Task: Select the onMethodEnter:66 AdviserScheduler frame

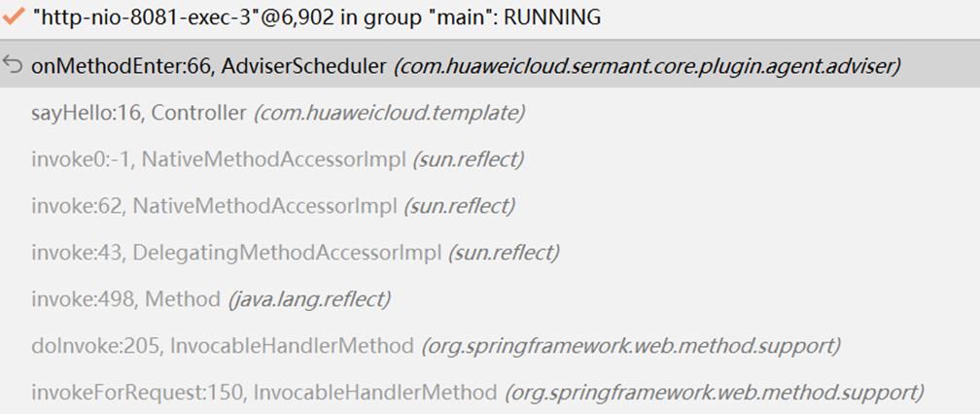Action: click(210, 66)
